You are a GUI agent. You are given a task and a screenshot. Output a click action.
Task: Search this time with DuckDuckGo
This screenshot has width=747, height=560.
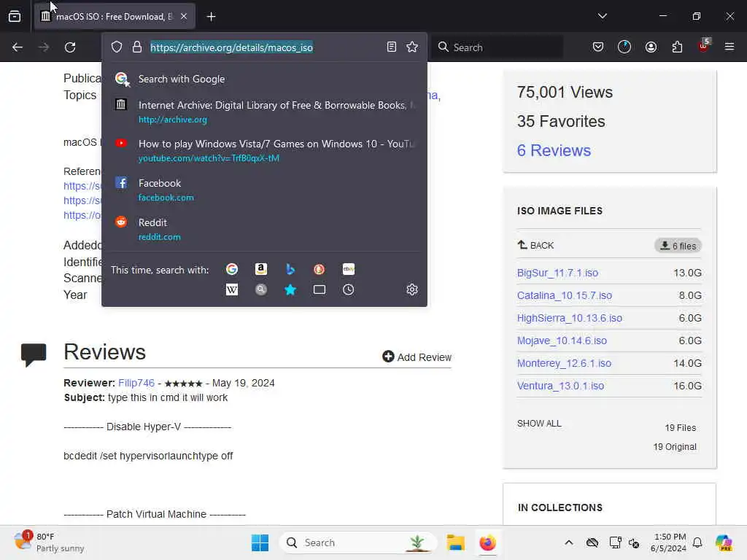(320, 270)
